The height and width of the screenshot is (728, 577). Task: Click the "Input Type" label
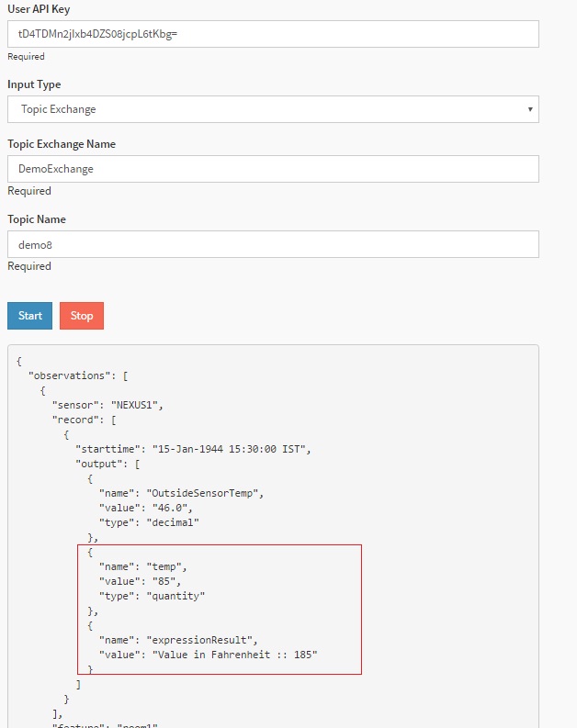pos(34,84)
